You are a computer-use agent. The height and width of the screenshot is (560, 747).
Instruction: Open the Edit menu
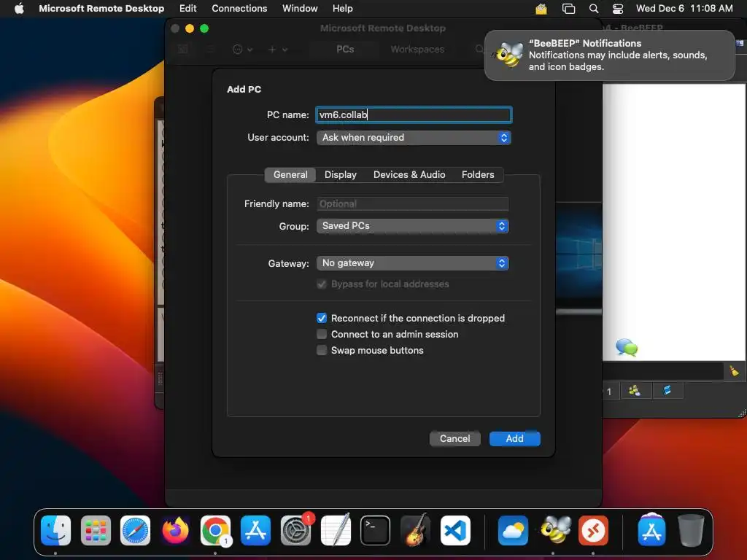[x=187, y=8]
